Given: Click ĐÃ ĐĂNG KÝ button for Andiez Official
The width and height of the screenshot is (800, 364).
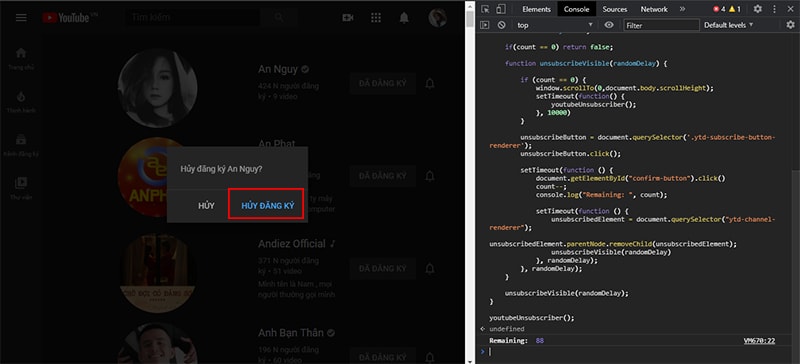Looking at the screenshot, I should point(383,269).
